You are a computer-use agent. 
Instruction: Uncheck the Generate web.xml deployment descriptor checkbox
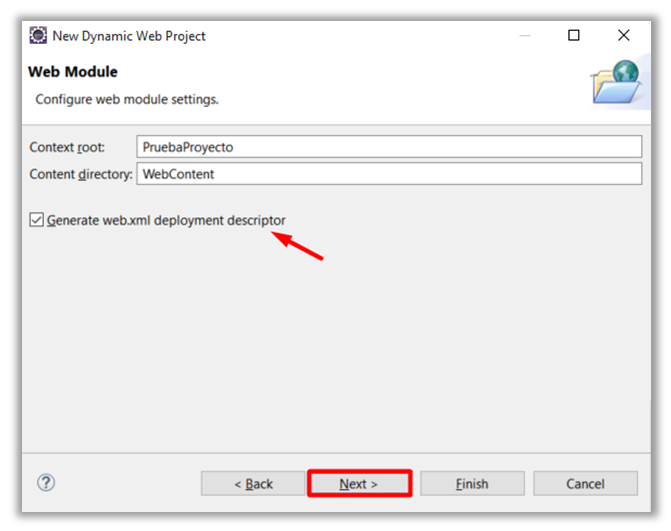click(x=37, y=220)
